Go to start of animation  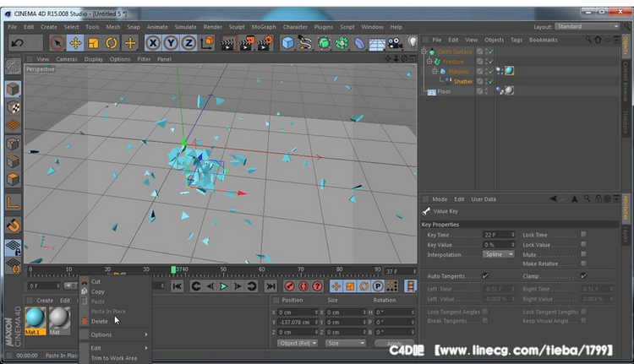(x=178, y=286)
